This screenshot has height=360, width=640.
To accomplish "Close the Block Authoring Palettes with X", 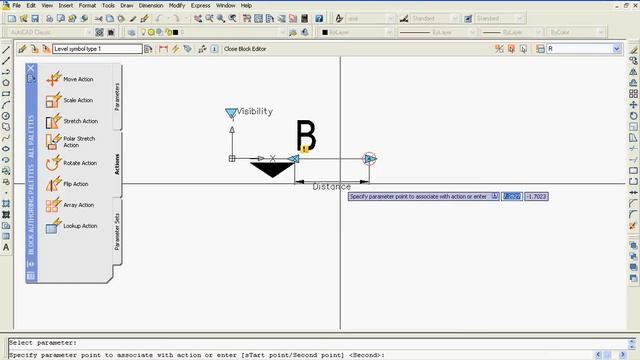I will pos(31,68).
